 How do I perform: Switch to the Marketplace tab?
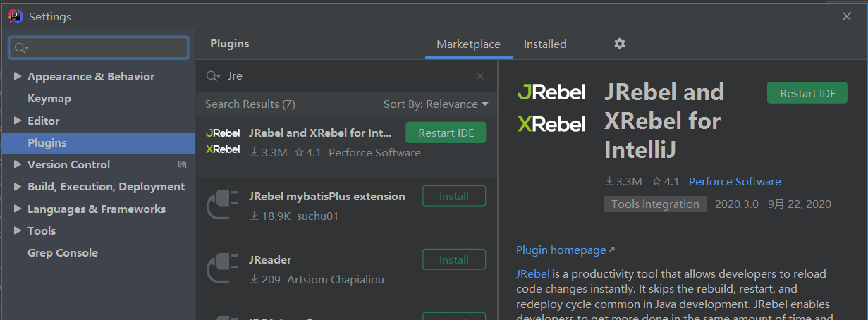(468, 44)
